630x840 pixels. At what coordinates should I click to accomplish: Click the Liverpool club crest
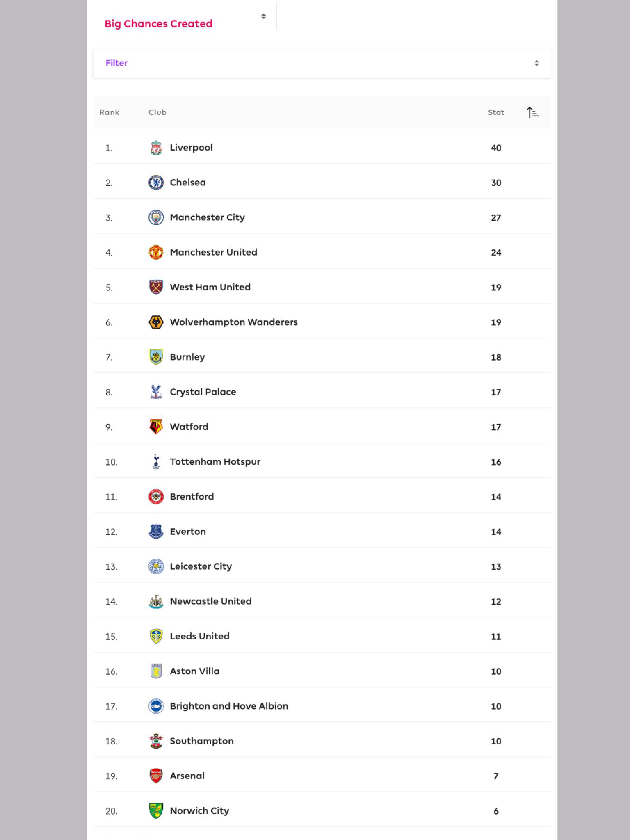tap(156, 148)
